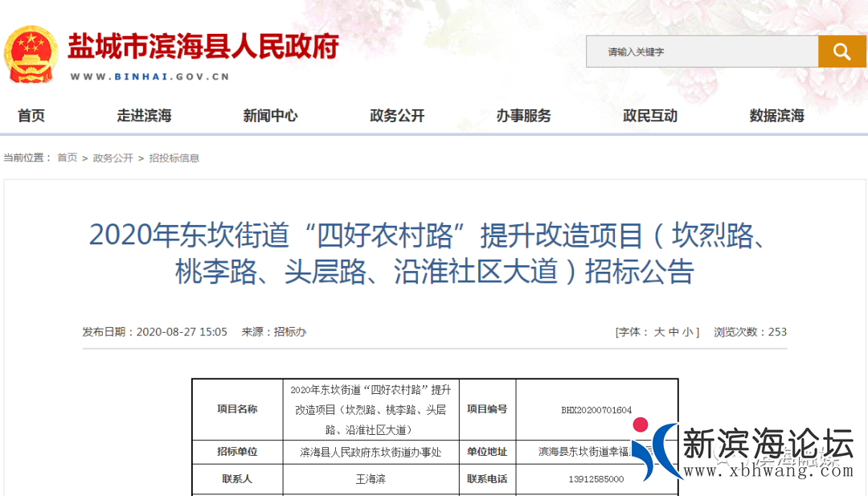The height and width of the screenshot is (496, 868).
Task: Go to 首页 in the navigation bar
Action: (31, 116)
